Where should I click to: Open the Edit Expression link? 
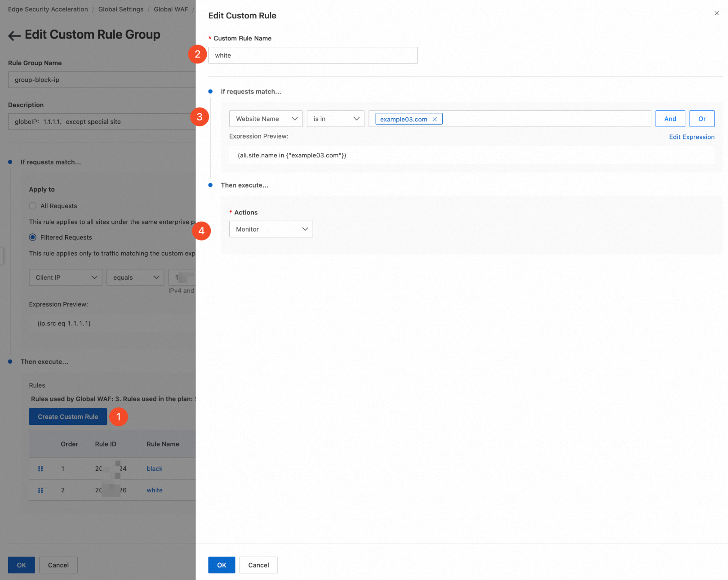(692, 137)
